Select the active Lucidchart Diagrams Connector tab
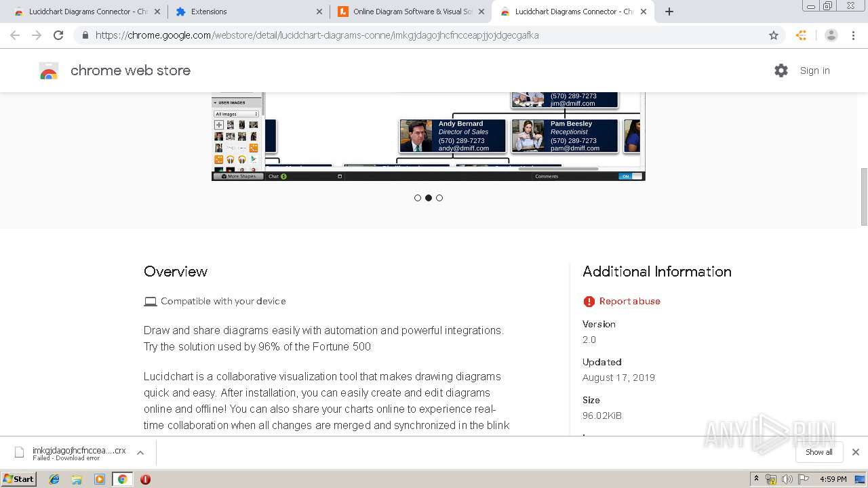Viewport: 868px width, 488px height. [573, 12]
